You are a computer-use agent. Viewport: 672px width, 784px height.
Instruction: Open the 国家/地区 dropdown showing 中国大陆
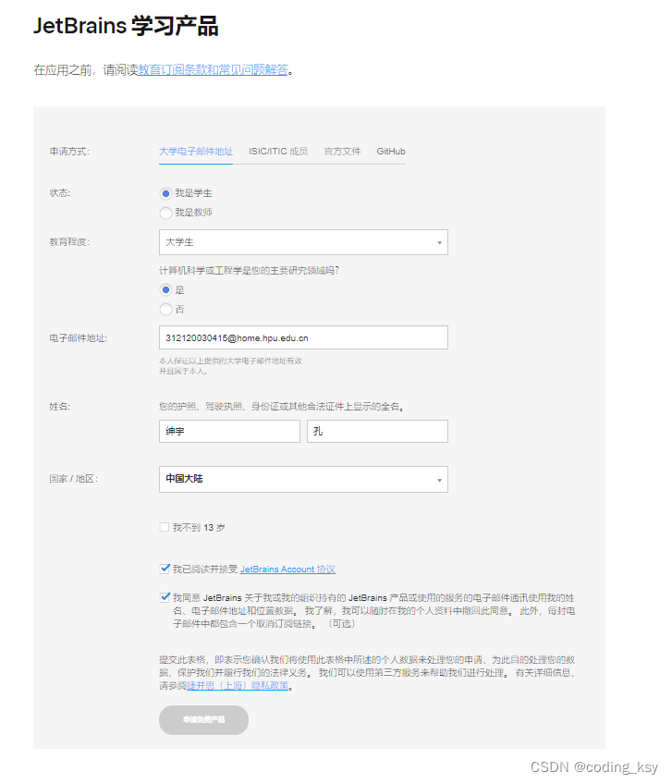303,480
